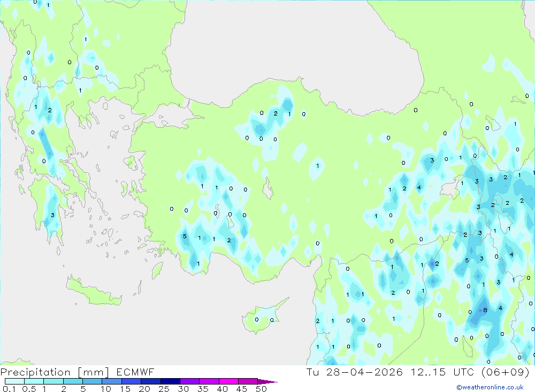Click the "35" legend scale label
535x392 pixels.
pyautogui.click(x=203, y=389)
